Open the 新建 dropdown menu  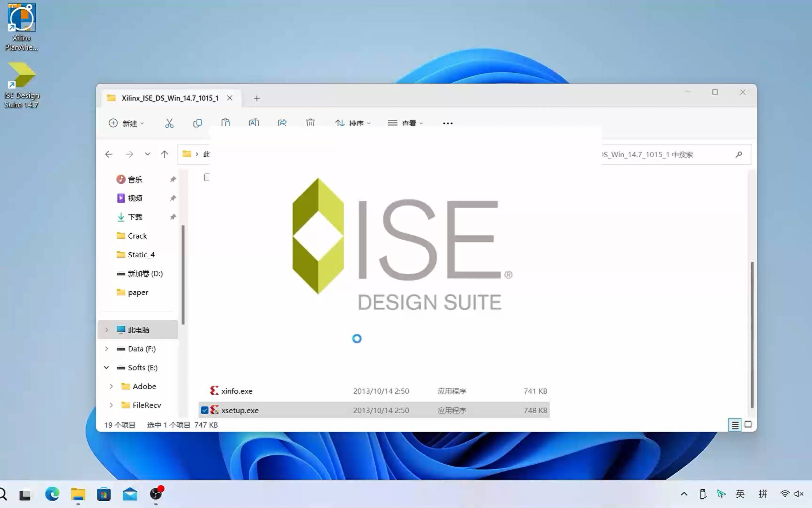(x=126, y=123)
